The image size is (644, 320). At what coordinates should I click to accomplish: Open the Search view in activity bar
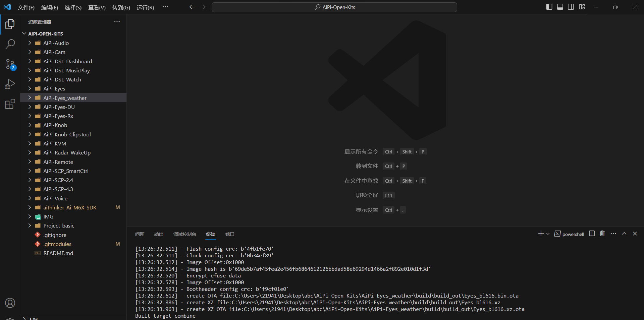pyautogui.click(x=10, y=44)
